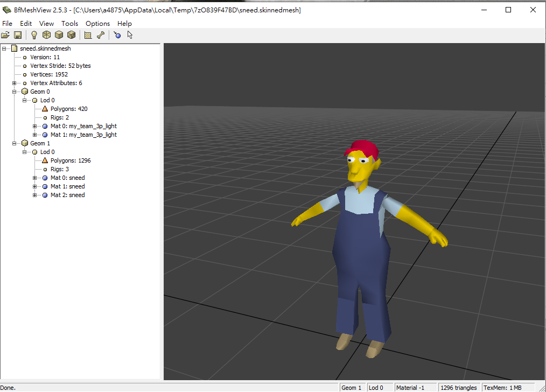546x392 pixels.
Task: Expand the Vertex Attributes: 6 node
Action: [15, 83]
